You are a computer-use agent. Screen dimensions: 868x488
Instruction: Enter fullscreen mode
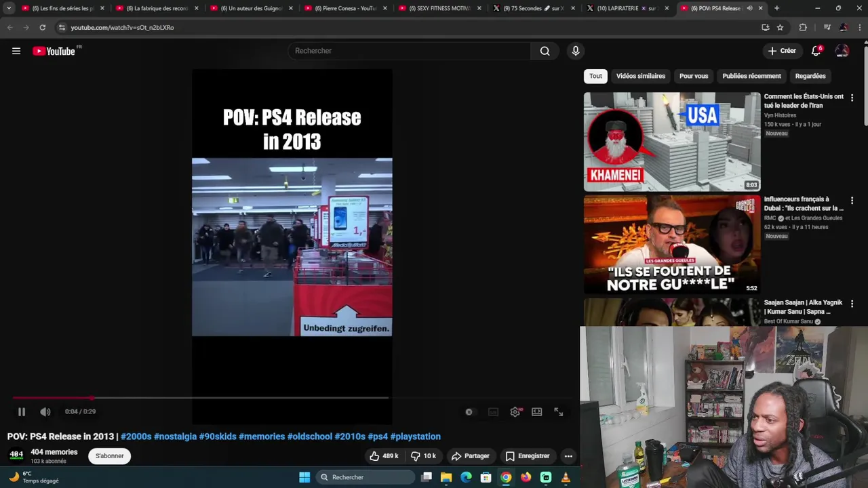[x=559, y=411]
